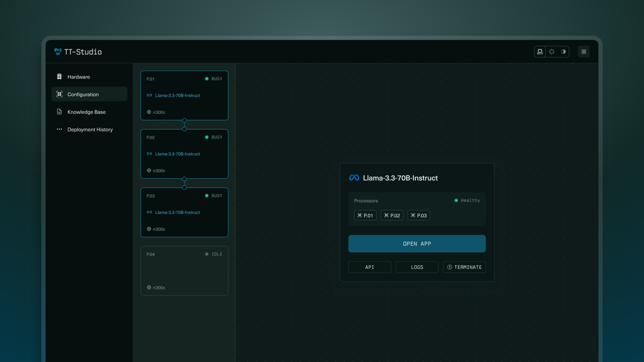This screenshot has height=362, width=644.
Task: Open the Configuration section
Action: tap(89, 94)
